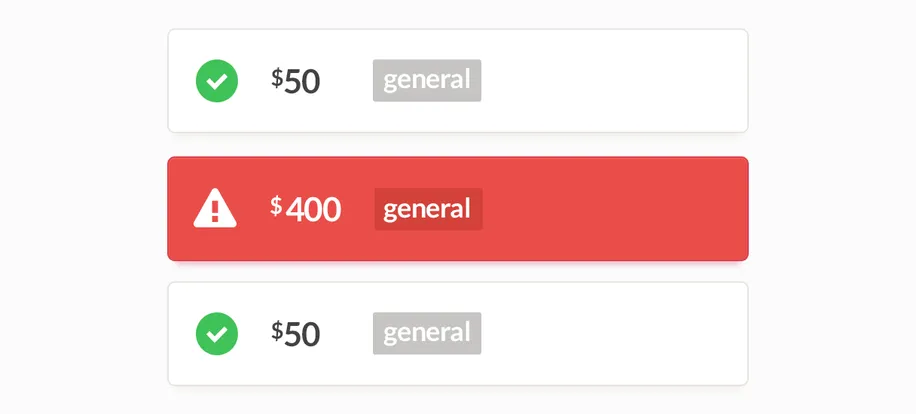Screen dimensions: 916x414
Task: Click the general tag on the red card
Action: point(428,209)
